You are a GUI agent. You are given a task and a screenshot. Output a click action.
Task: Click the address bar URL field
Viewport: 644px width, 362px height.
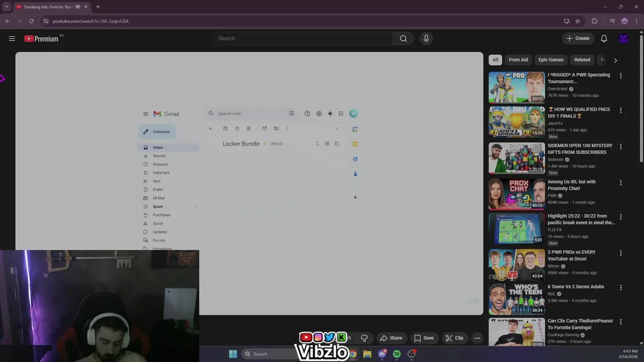pyautogui.click(x=302, y=21)
